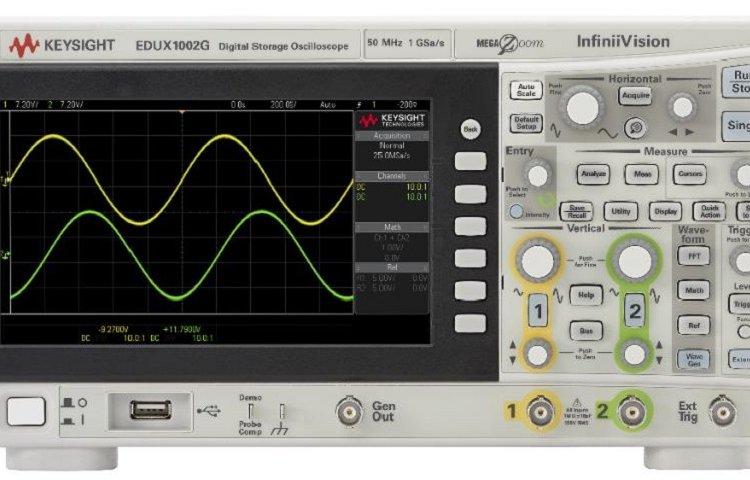This screenshot has width=750, height=480.
Task: Click the Gen Out BNC connector
Action: (349, 410)
